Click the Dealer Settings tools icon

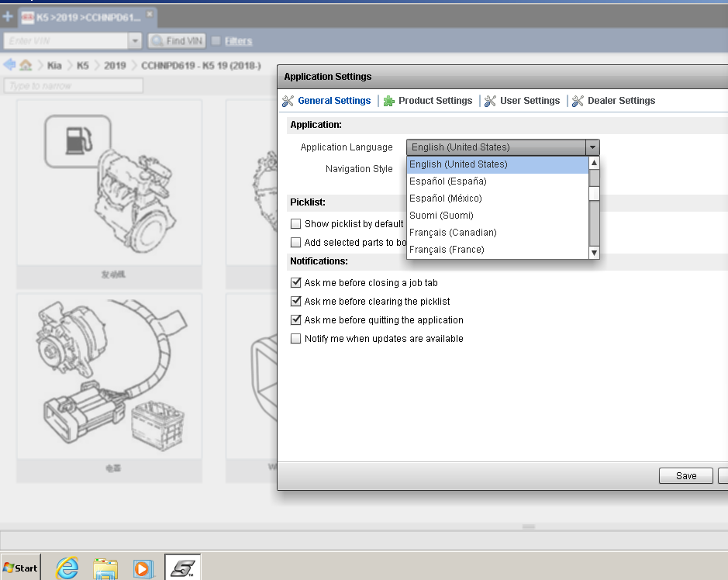(578, 101)
